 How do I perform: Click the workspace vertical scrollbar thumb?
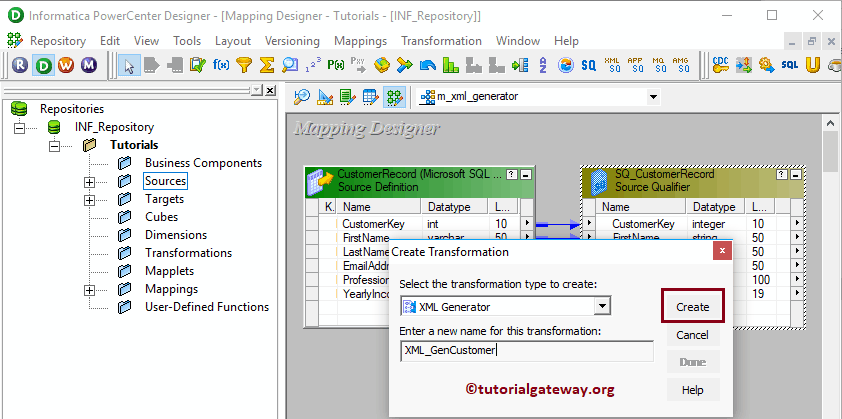click(x=829, y=153)
